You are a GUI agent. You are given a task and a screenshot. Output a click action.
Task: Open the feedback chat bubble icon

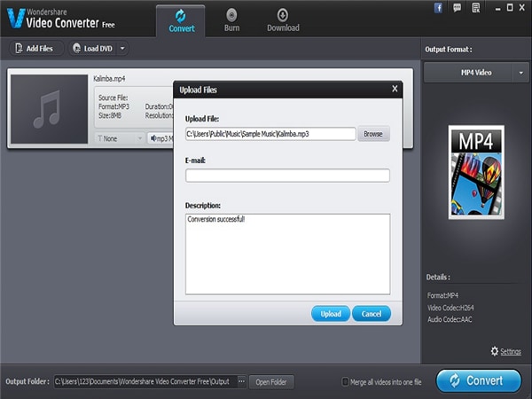(x=457, y=7)
